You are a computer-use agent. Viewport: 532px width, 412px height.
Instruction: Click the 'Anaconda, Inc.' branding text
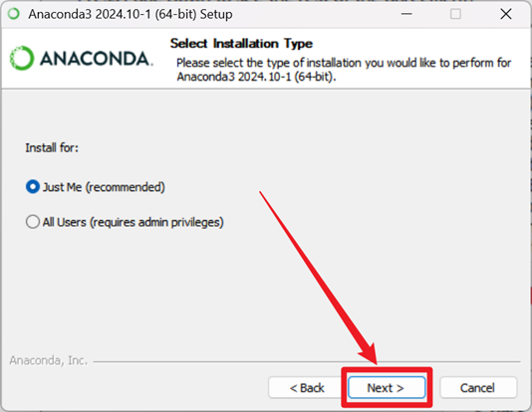49,360
